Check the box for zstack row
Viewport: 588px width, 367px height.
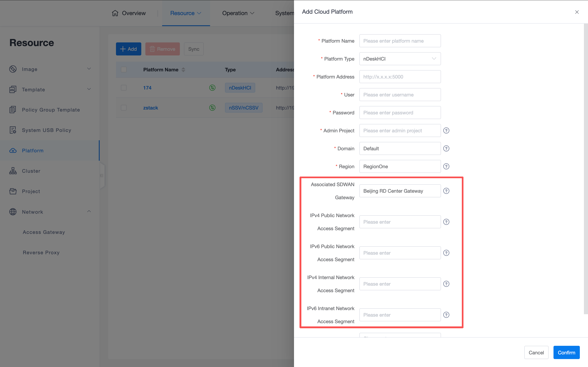(124, 108)
